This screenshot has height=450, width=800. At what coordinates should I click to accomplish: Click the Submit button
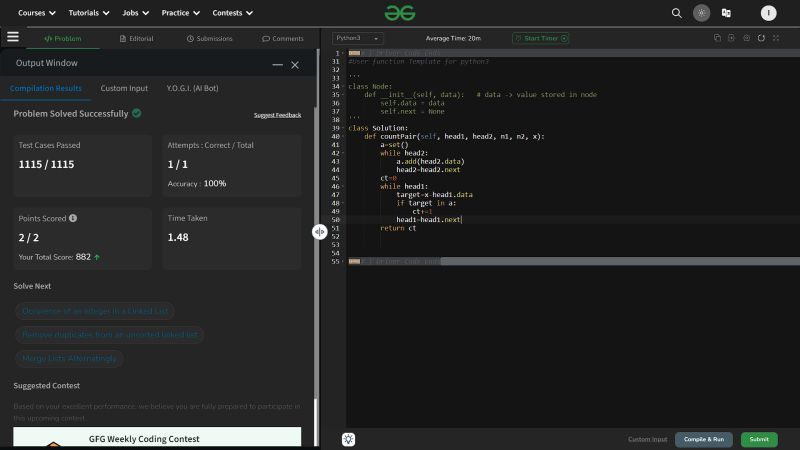tap(759, 439)
